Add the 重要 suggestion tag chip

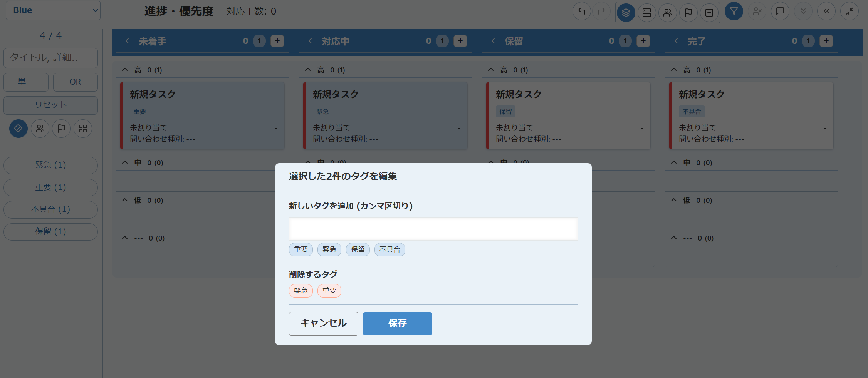pos(301,249)
